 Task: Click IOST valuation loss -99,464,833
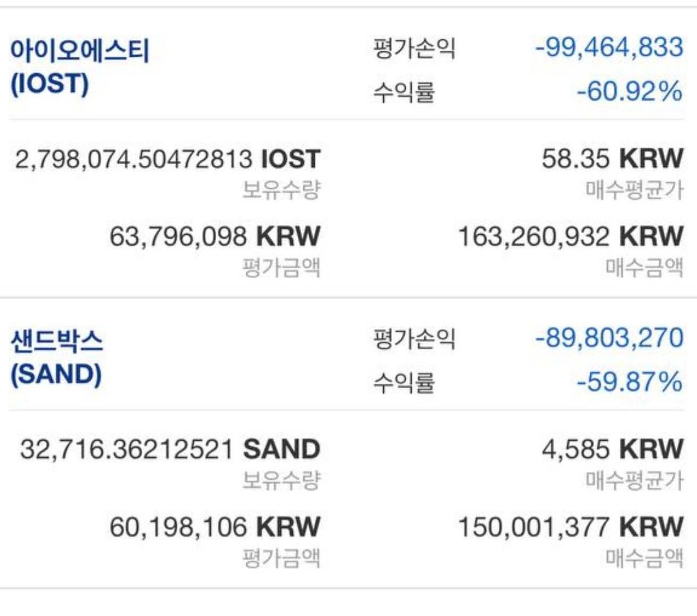click(x=609, y=47)
